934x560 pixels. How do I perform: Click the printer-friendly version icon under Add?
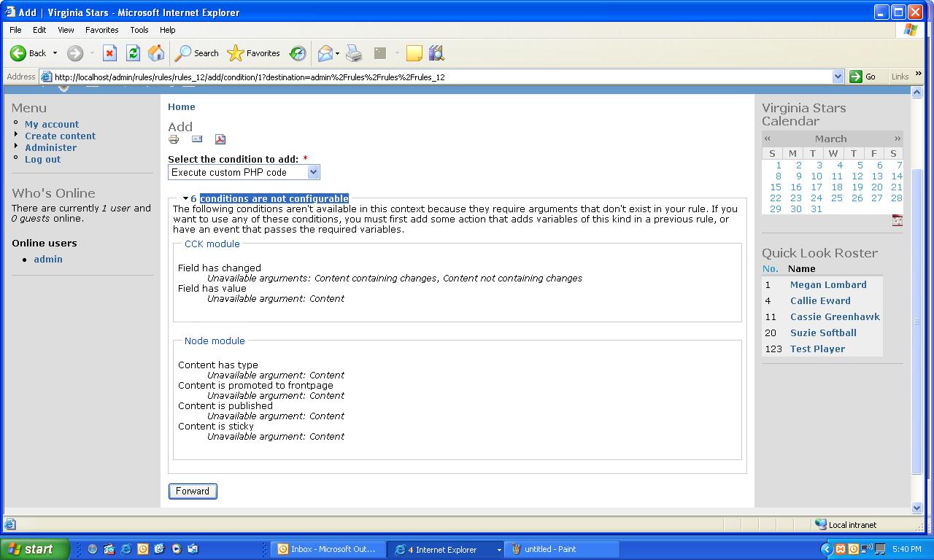point(174,139)
